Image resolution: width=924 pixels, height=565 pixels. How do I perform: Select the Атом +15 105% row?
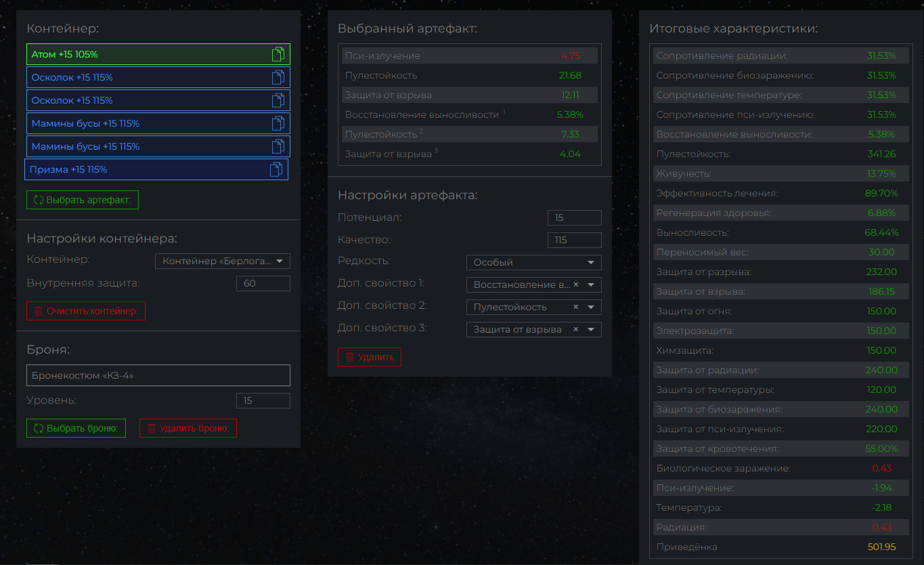[x=158, y=54]
